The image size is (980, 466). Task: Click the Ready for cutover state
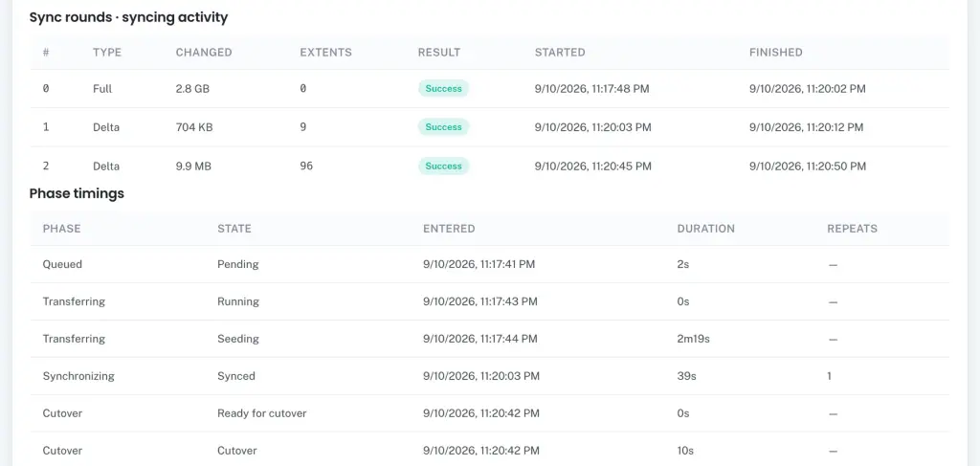(x=262, y=413)
